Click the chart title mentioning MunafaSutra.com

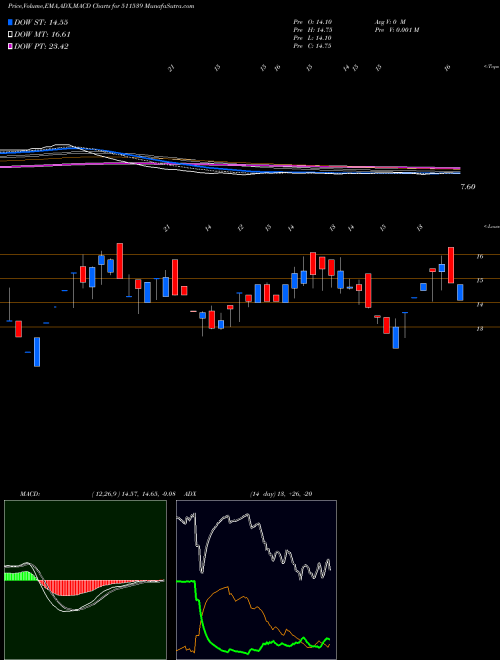coord(101,7)
